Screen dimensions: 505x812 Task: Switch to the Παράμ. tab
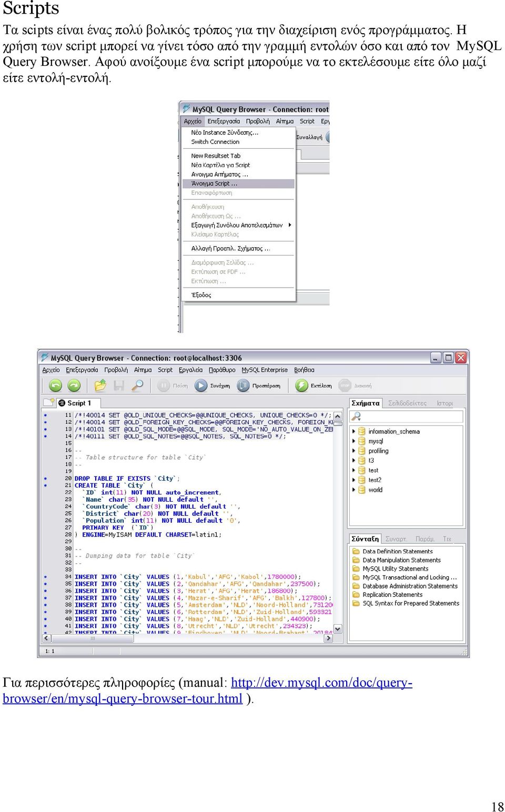[x=425, y=539]
